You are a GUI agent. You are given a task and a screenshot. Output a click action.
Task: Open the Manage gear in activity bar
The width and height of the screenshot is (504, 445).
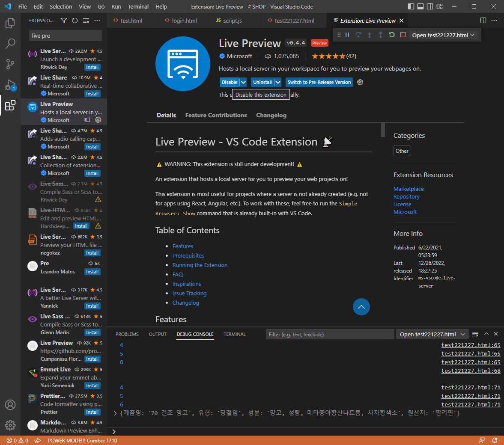click(10, 425)
